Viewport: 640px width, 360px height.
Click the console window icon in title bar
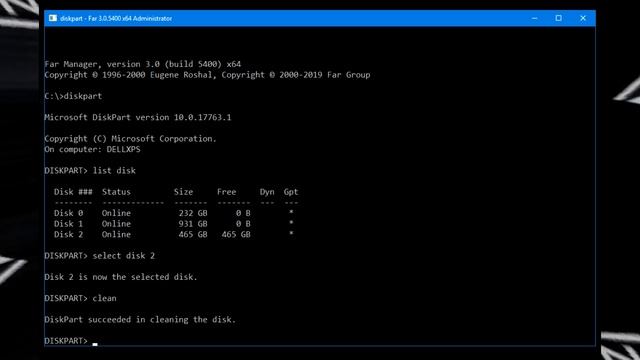tap(53, 18)
